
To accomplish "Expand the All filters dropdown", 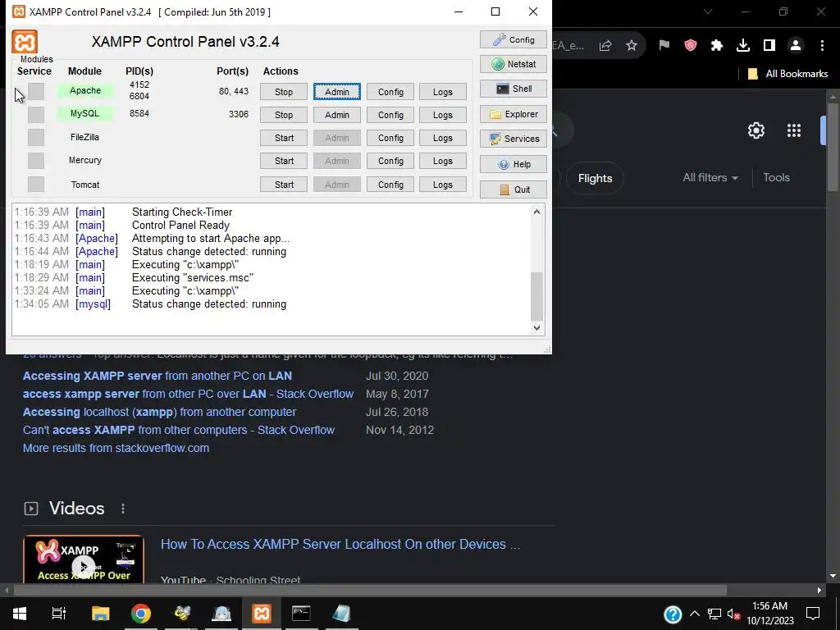I will tap(710, 178).
